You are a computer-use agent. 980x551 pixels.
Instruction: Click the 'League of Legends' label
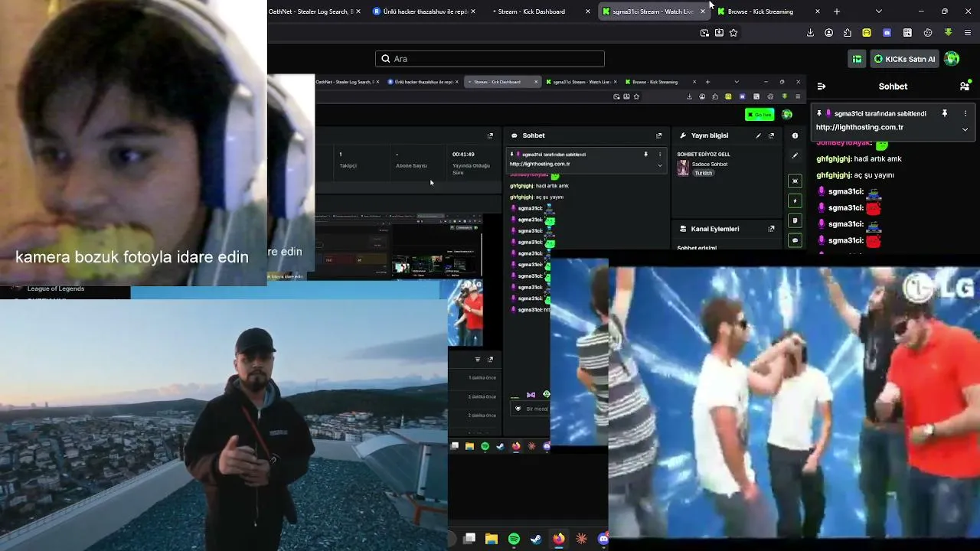coord(56,289)
